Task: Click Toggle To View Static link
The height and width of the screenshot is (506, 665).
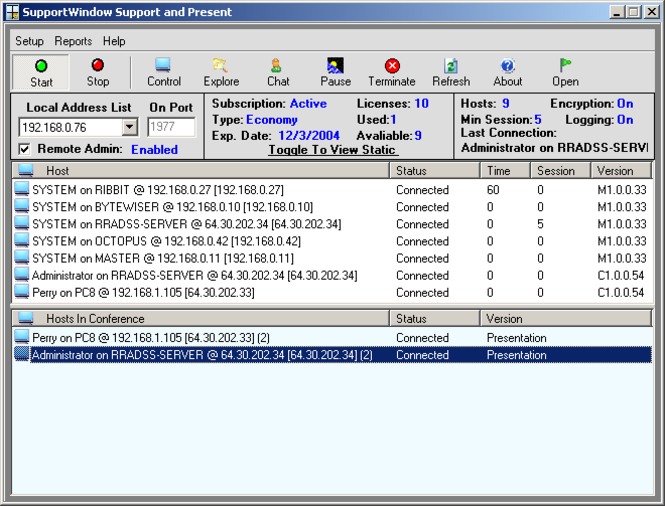Action: point(332,150)
